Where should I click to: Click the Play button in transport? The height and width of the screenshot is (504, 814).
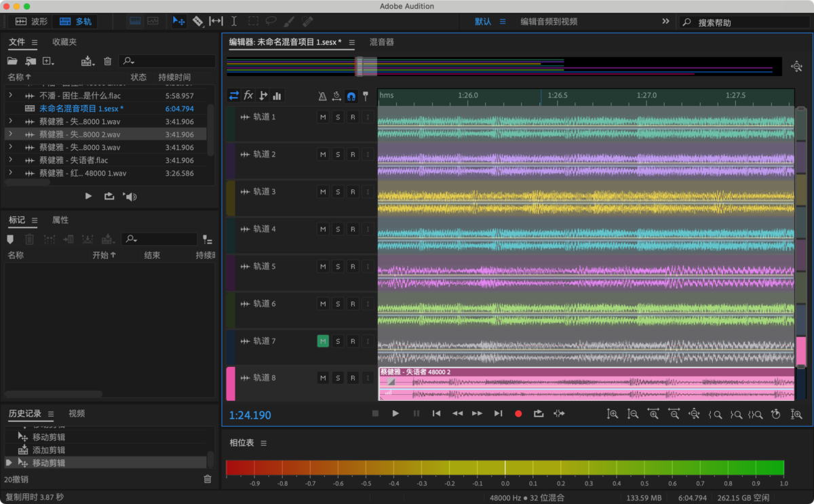point(395,413)
